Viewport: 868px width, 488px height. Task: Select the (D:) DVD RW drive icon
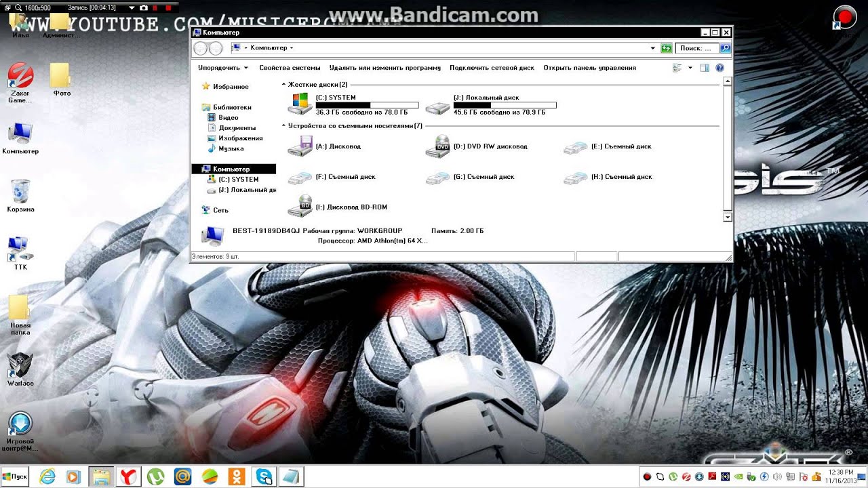click(x=438, y=146)
